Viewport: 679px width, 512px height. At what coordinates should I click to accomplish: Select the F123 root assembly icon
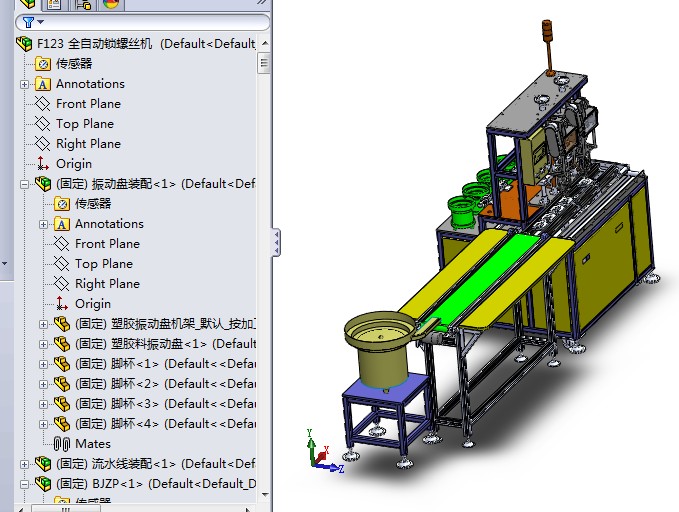point(25,43)
